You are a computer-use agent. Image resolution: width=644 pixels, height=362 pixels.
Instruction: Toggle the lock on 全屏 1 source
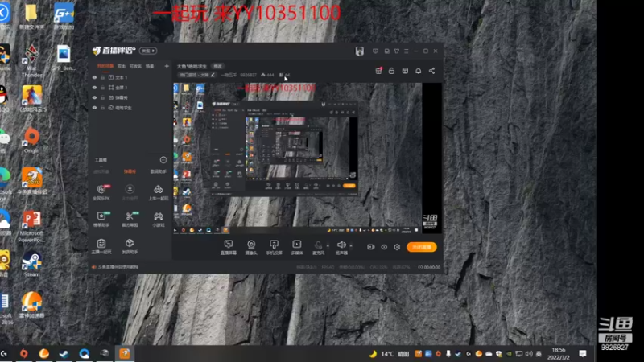(x=103, y=88)
